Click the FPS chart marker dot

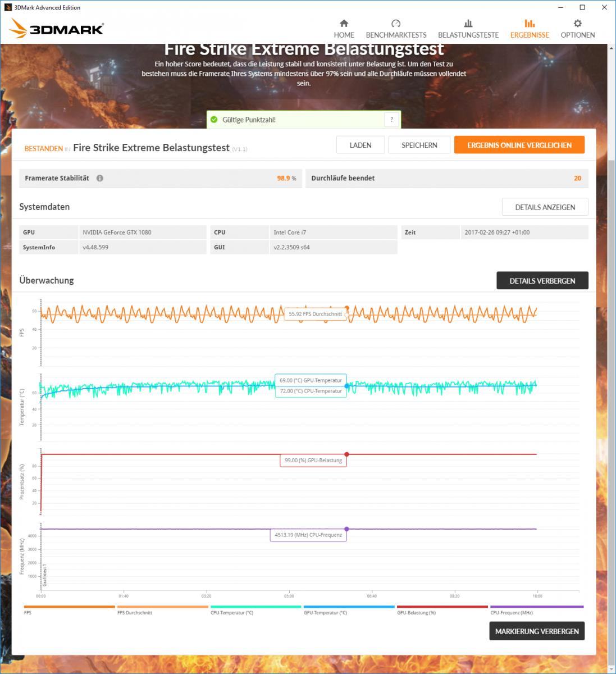[x=347, y=308]
